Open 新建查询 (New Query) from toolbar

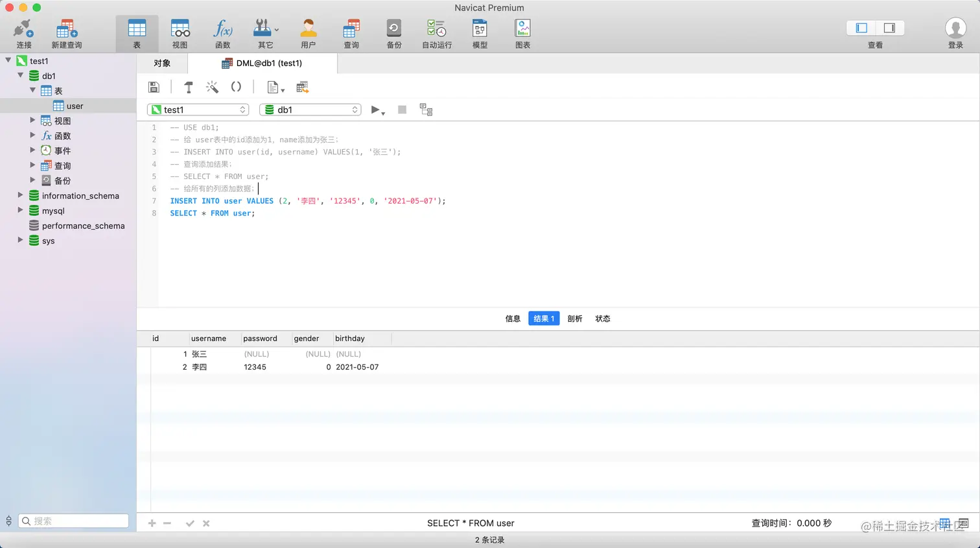point(66,29)
